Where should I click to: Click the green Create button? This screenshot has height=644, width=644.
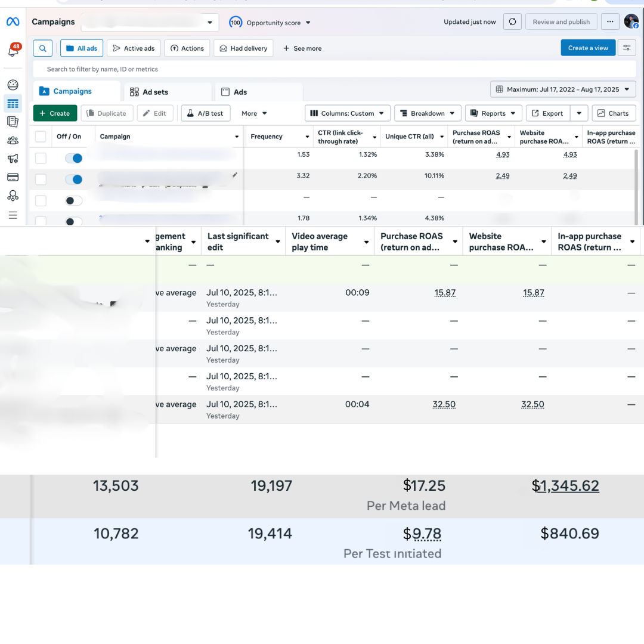pos(55,113)
